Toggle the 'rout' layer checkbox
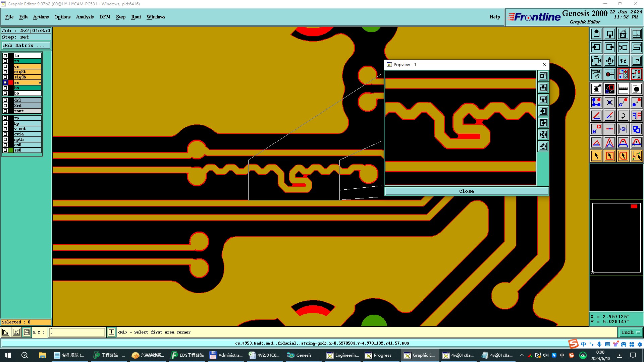Viewport: 644px width, 362px height. pyautogui.click(x=5, y=111)
